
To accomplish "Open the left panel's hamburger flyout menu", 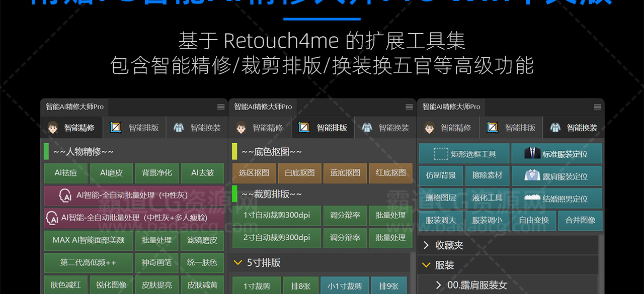I will coord(221,107).
